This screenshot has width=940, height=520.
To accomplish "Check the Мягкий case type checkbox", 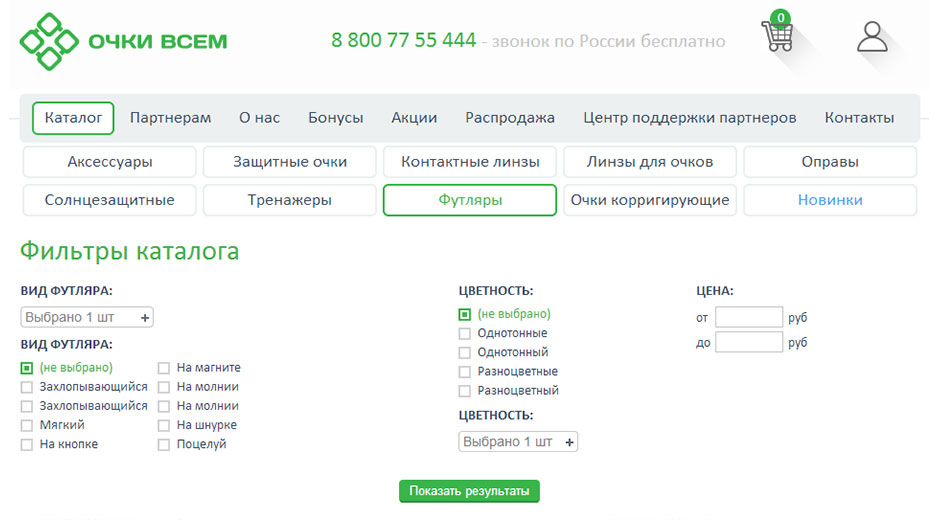I will (x=27, y=425).
